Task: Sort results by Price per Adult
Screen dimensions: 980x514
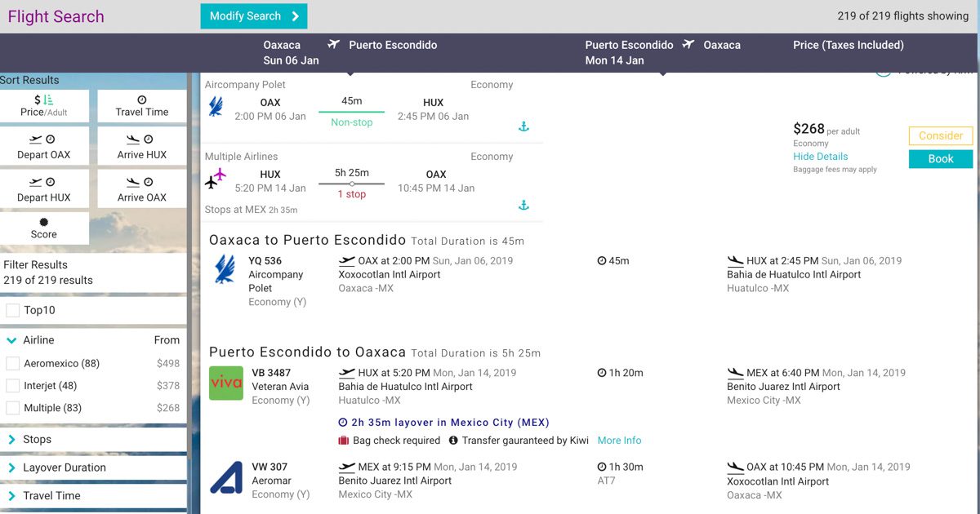Action: click(44, 106)
